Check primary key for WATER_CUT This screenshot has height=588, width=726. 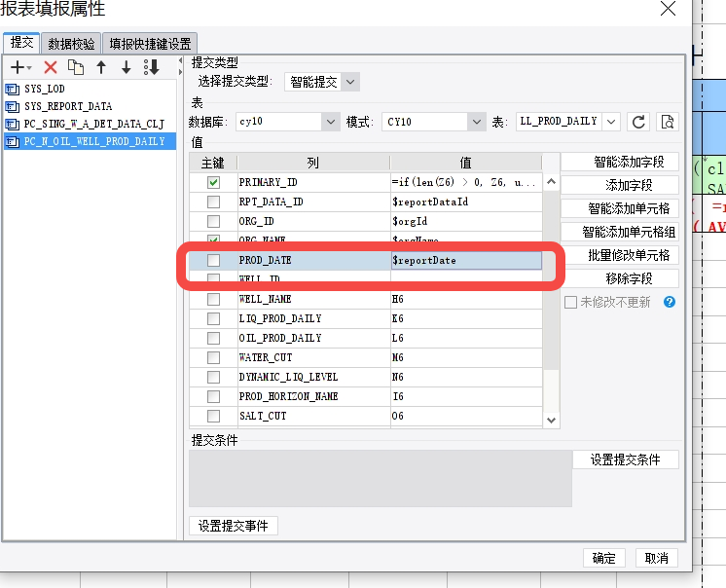click(213, 357)
